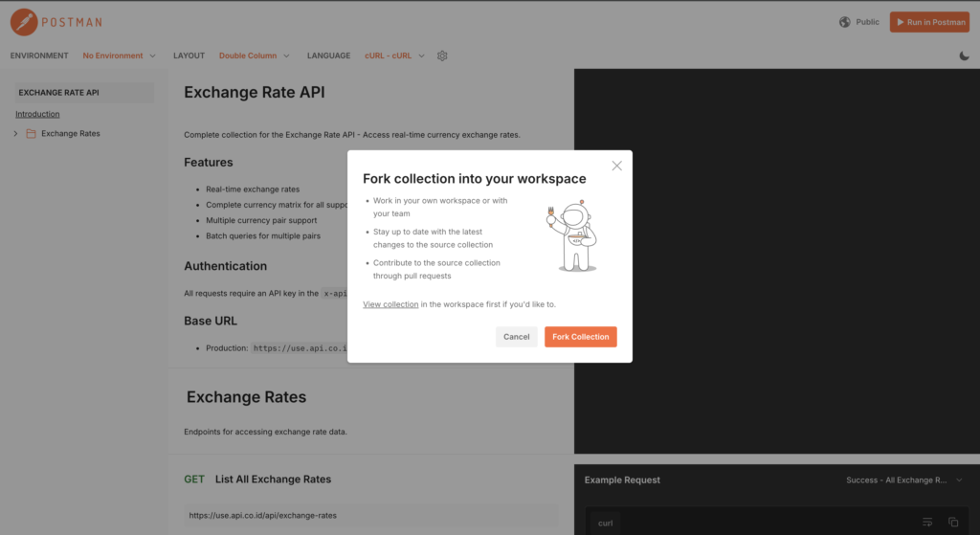Close the fork collection dialog
This screenshot has width=980, height=535.
coord(616,166)
